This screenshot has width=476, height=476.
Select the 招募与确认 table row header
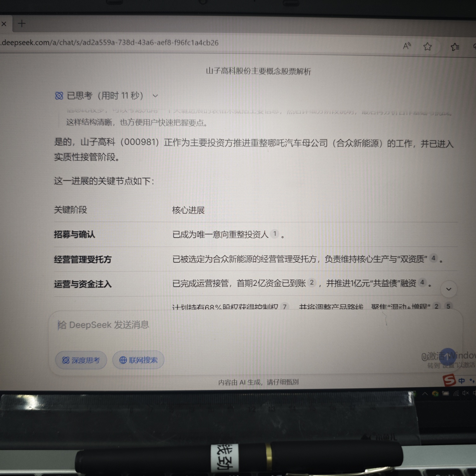[74, 234]
